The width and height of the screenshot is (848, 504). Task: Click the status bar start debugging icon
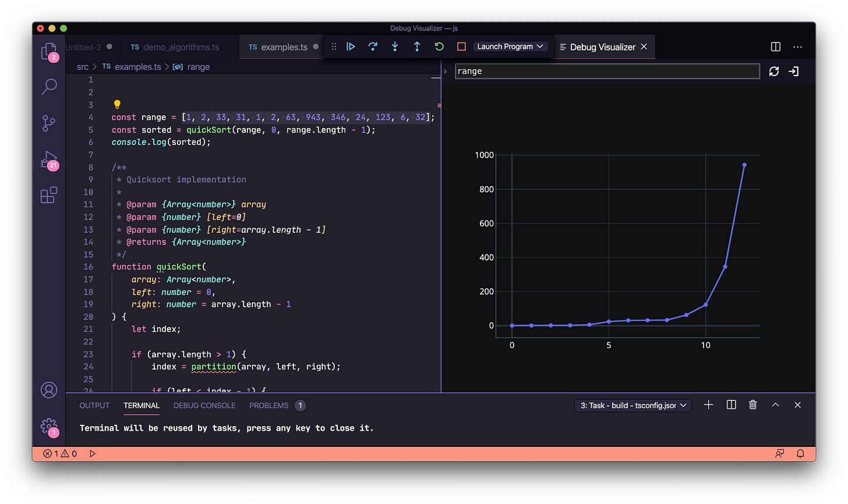pyautogui.click(x=93, y=453)
